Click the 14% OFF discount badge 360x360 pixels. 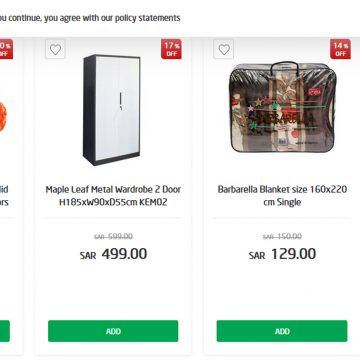point(340,49)
